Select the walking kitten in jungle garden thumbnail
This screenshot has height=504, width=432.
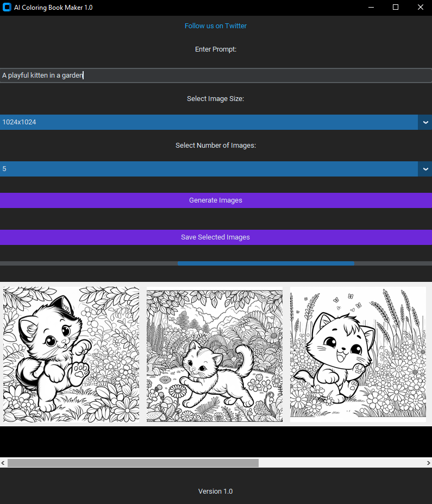coord(215,354)
